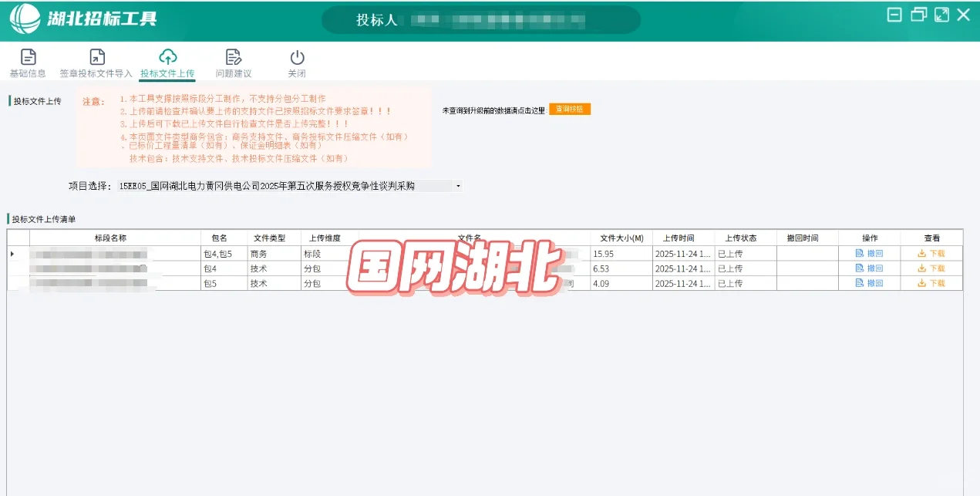Image resolution: width=980 pixels, height=496 pixels.
Task: Click the 上传时间 column header
Action: [x=682, y=237]
